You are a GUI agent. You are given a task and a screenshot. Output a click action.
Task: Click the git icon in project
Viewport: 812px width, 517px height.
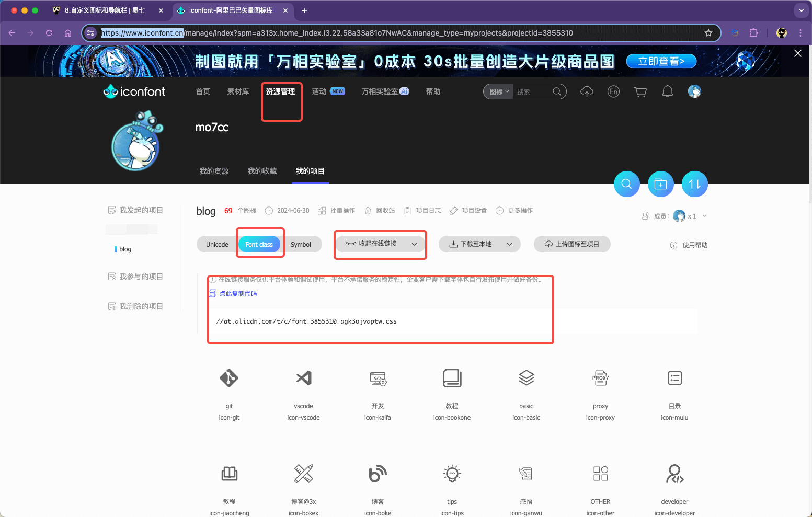[229, 378]
